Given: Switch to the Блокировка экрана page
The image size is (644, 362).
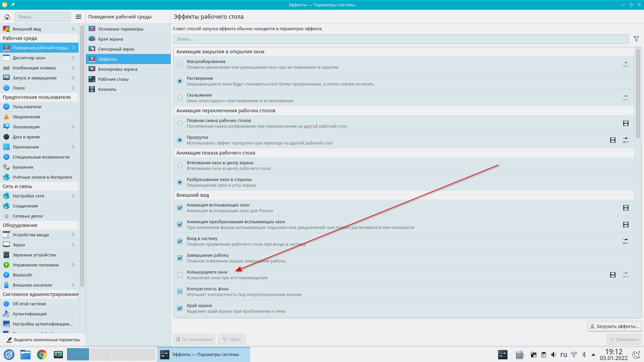Looking at the screenshot, I should (x=118, y=69).
